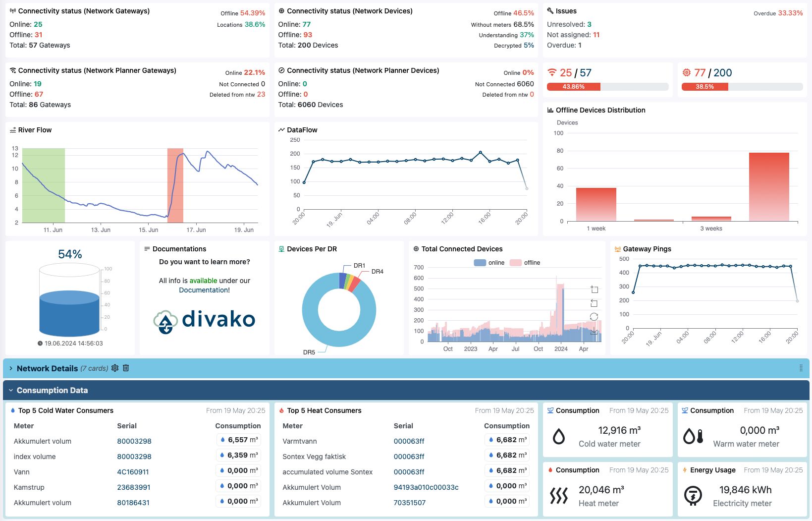Screen dimensions: 812x521
Task: Click the DataFlow trend line icon
Action: pos(281,130)
